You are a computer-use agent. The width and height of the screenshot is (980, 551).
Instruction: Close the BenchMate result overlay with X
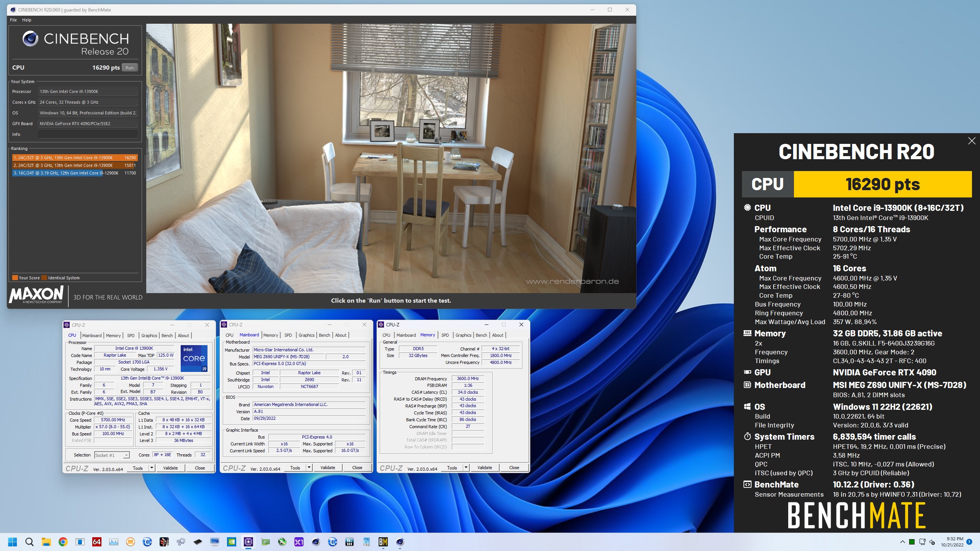tap(972, 141)
